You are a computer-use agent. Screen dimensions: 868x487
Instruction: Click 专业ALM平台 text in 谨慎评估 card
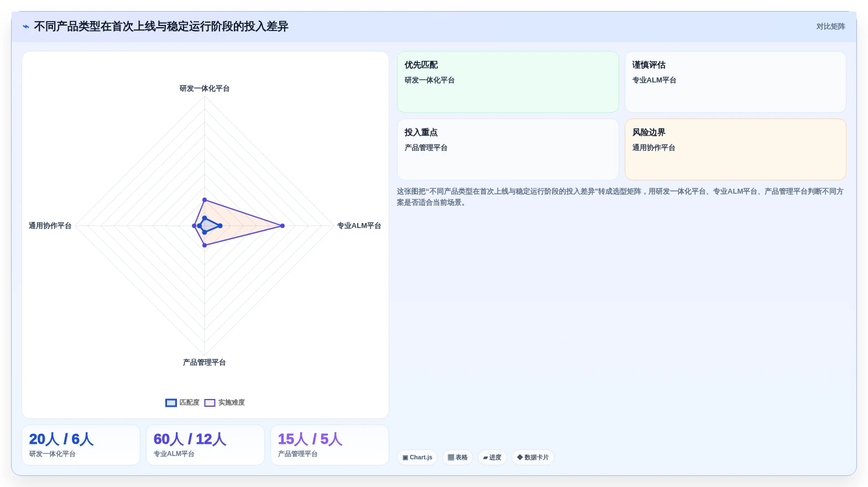654,80
